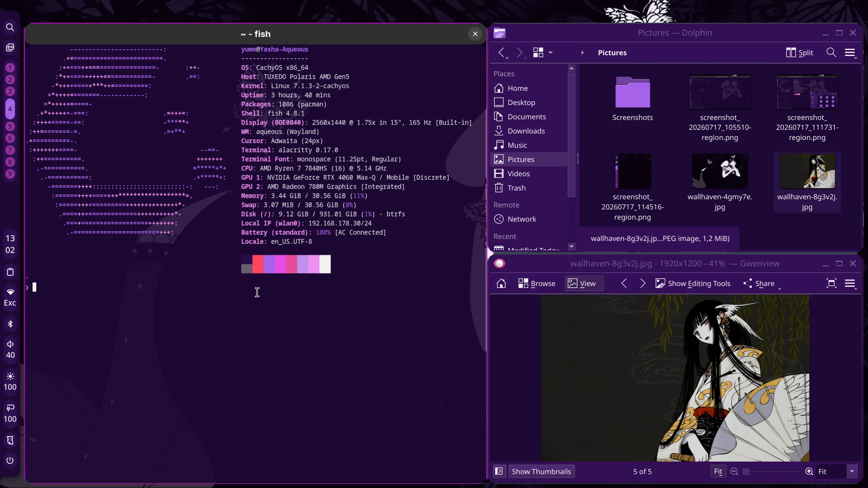Click the Places panel scroll-up arrow
The height and width of the screenshot is (488, 868).
tap(571, 68)
